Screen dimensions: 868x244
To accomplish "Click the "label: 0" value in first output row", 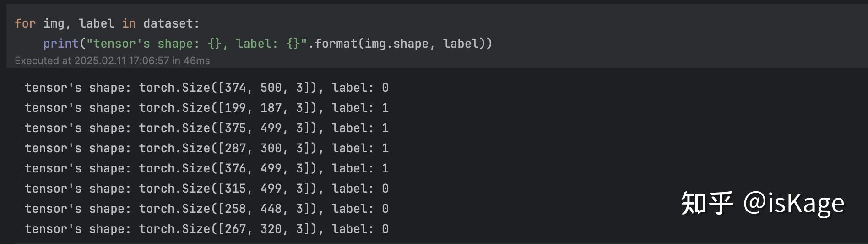I will 360,88.
